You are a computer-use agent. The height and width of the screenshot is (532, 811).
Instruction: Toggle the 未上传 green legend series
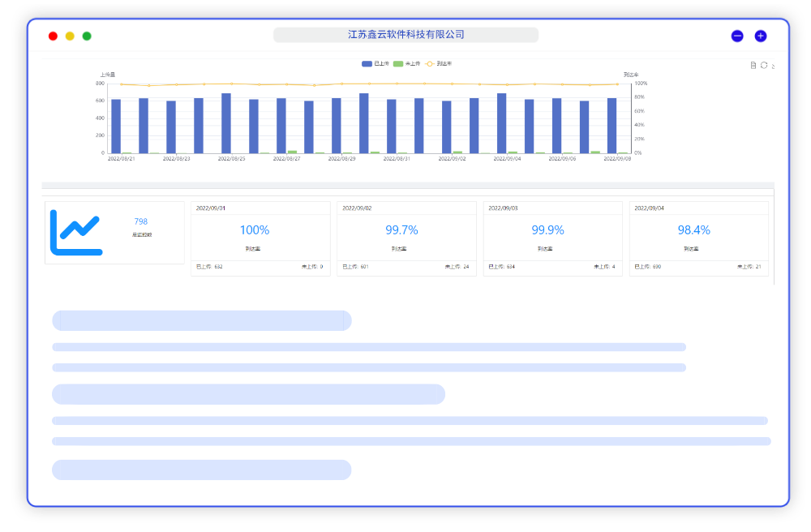coord(407,63)
